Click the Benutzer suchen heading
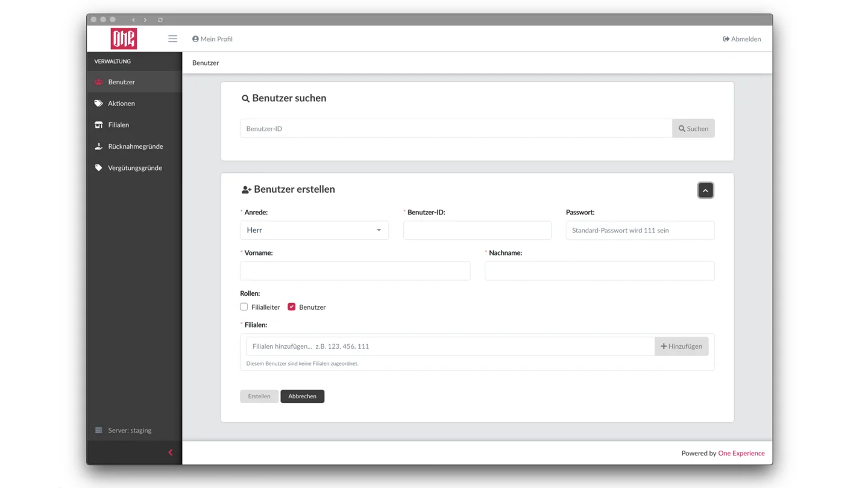Image resolution: width=868 pixels, height=488 pixels. coord(284,98)
